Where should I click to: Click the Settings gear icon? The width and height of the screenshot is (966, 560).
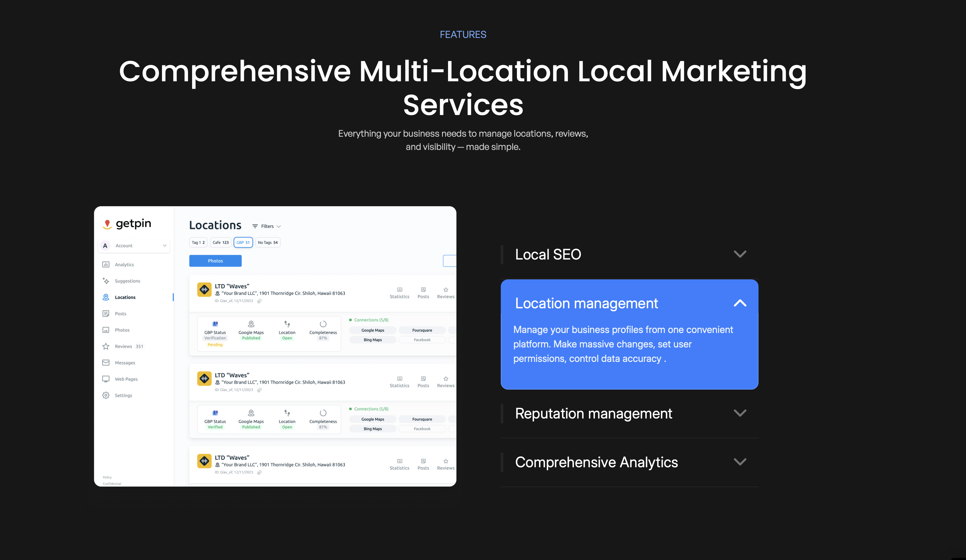[x=106, y=396]
